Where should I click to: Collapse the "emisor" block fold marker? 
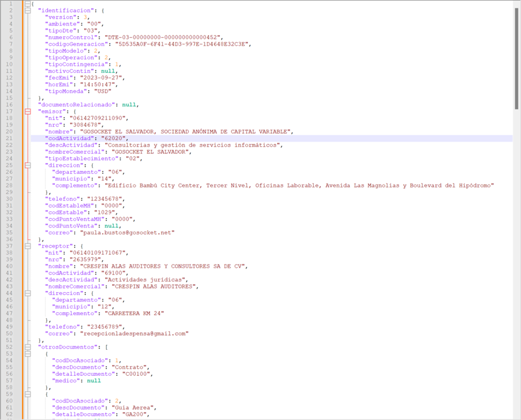point(28,112)
